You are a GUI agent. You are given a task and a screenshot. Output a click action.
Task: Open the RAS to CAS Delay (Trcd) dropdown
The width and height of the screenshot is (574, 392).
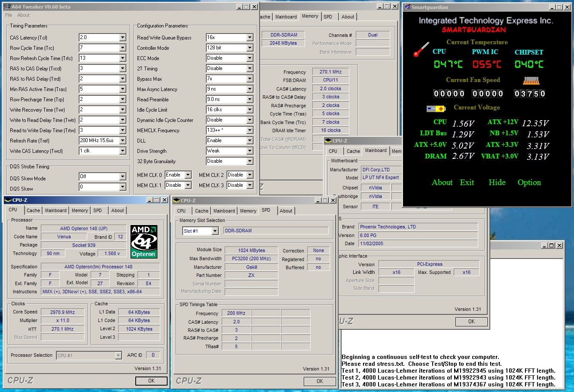[122, 69]
